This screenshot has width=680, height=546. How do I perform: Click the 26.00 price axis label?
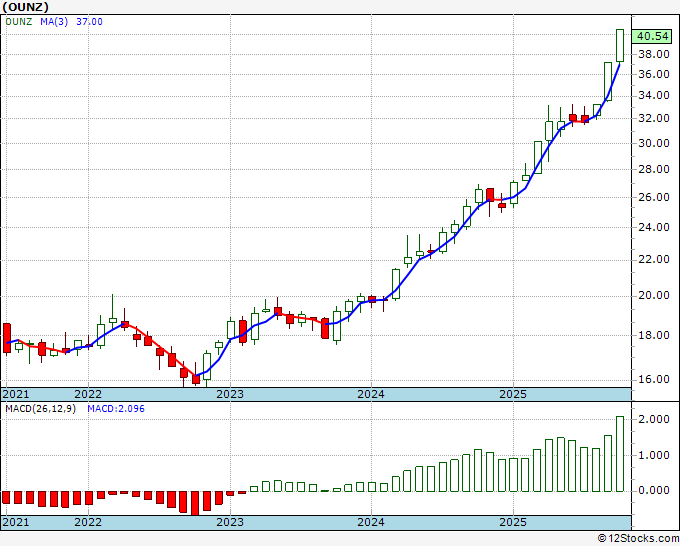coord(654,197)
